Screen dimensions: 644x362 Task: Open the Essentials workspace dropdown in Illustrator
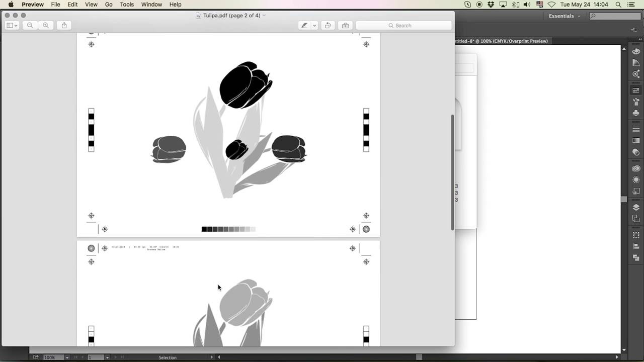click(x=565, y=16)
